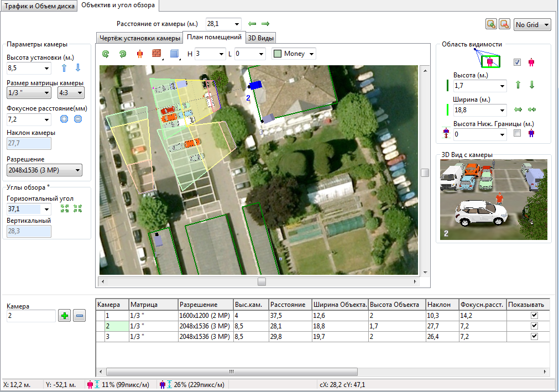Decrease camera distance with left green arrow
This screenshot has width=559, height=392.
point(253,24)
